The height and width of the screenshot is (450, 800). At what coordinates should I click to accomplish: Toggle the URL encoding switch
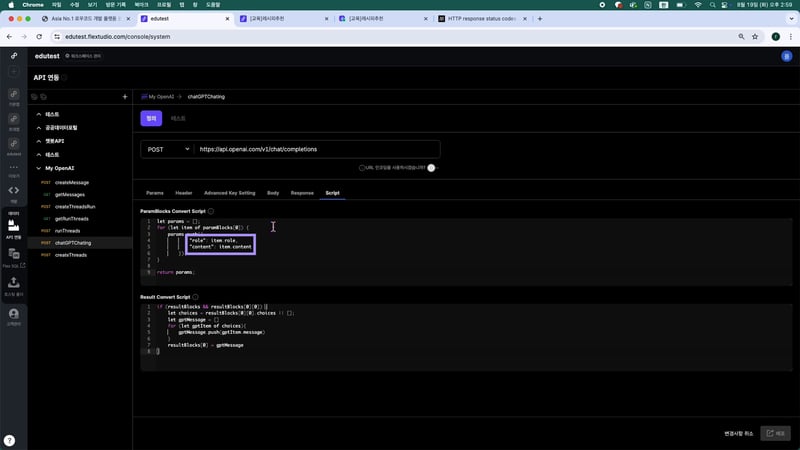pos(431,168)
